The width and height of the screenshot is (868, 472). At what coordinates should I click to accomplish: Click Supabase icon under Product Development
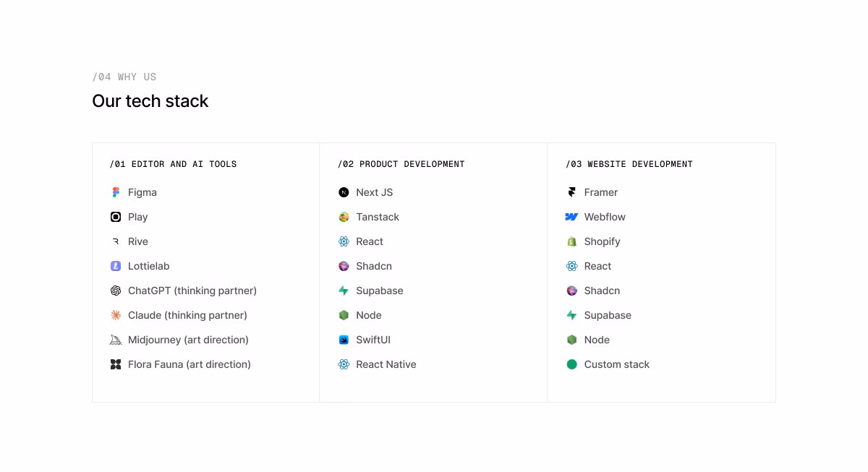[344, 291]
